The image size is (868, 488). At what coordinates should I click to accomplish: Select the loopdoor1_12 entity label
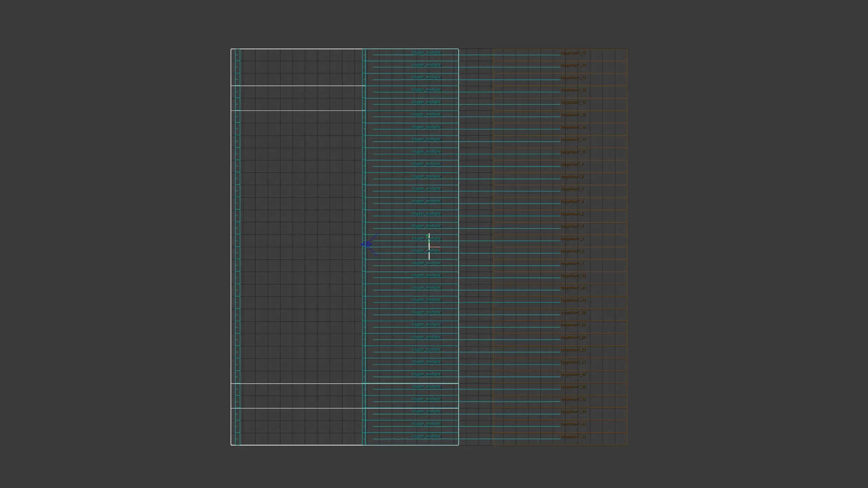click(x=573, y=127)
